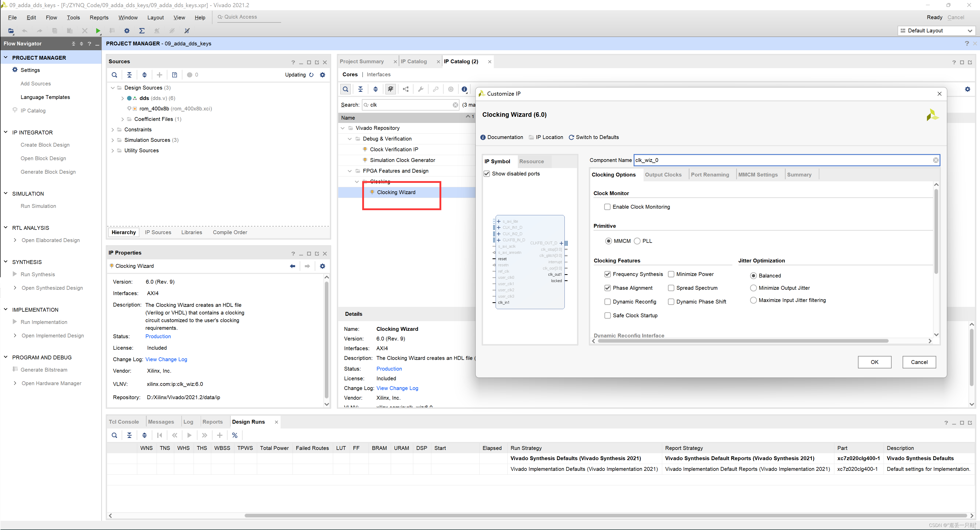The width and height of the screenshot is (980, 530).
Task: Click wrench Customize IP icon in catalog toolbar
Action: point(420,89)
